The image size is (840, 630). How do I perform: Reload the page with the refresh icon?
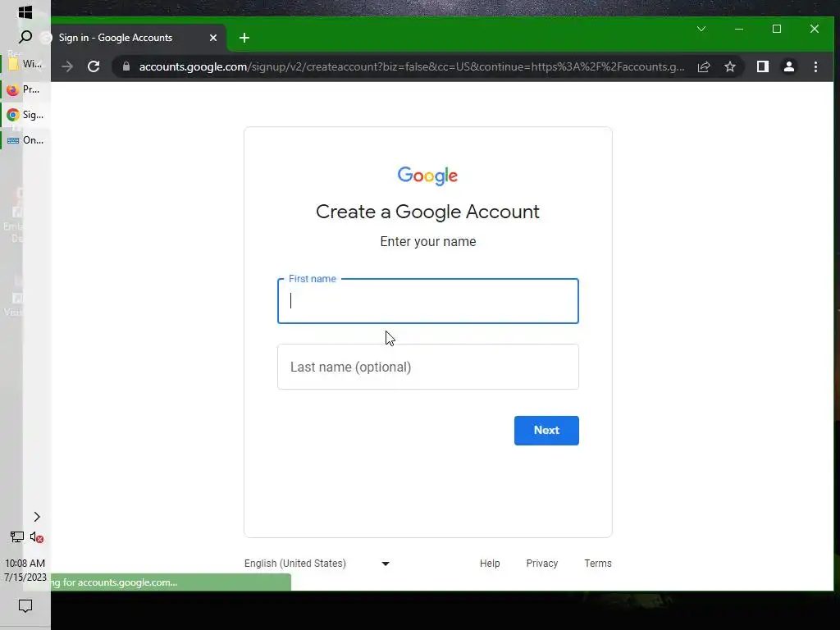(x=94, y=66)
